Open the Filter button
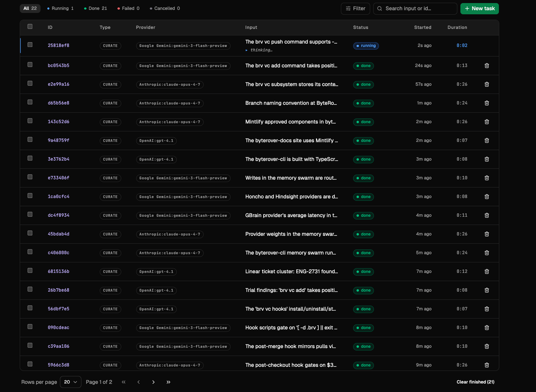The image size is (536, 392). (356, 9)
